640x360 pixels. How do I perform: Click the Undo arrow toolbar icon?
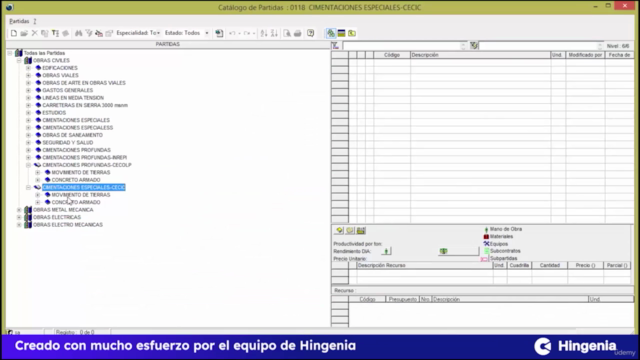[x=232, y=33]
